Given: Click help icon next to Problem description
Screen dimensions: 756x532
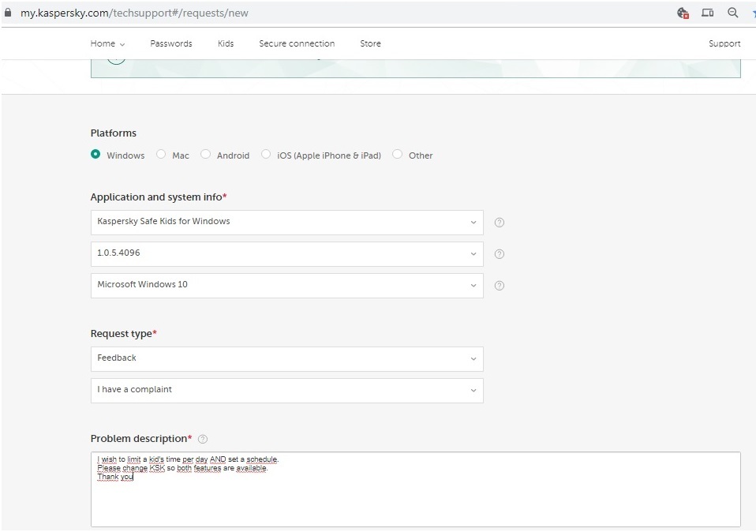Looking at the screenshot, I should 203,439.
